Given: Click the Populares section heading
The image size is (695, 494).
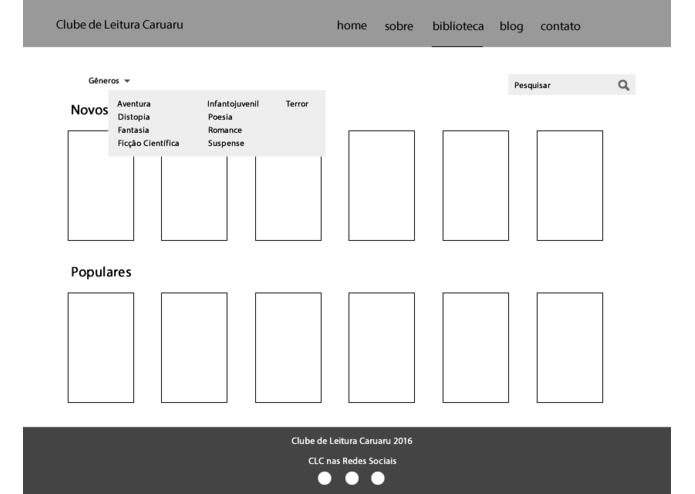Looking at the screenshot, I should (101, 272).
